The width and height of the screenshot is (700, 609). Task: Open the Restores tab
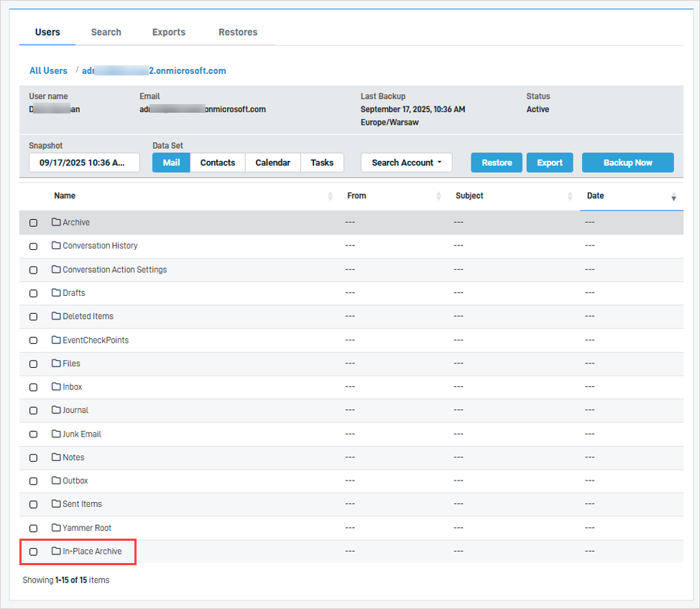pyautogui.click(x=238, y=32)
